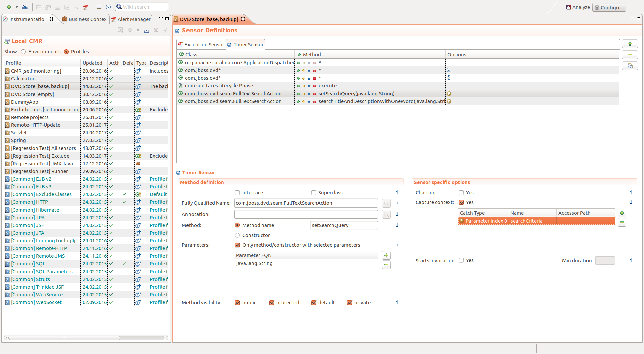Switch to Configuration perspective

pyautogui.click(x=609, y=7)
